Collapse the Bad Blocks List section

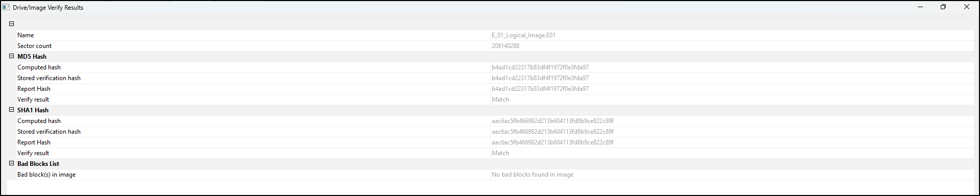point(12,163)
